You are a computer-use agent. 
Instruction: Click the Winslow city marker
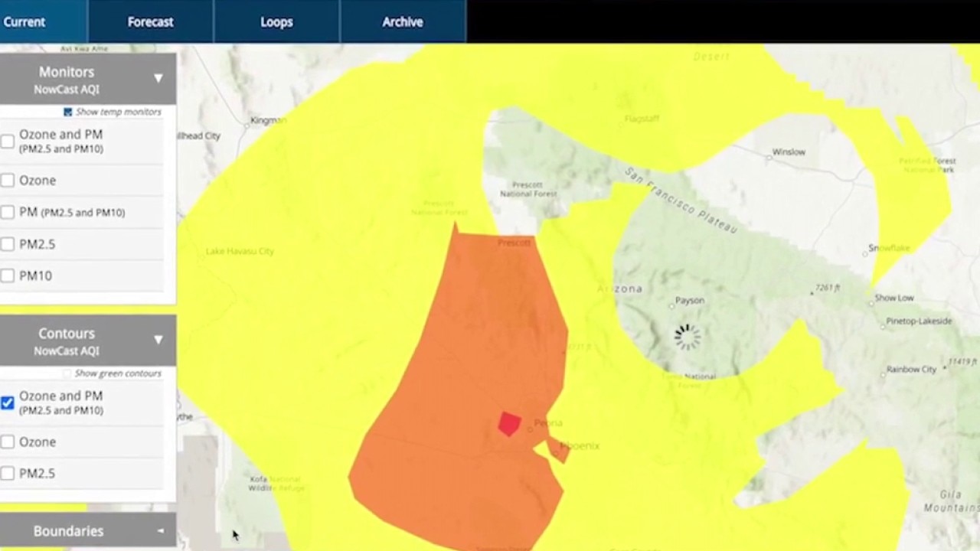[769, 158]
